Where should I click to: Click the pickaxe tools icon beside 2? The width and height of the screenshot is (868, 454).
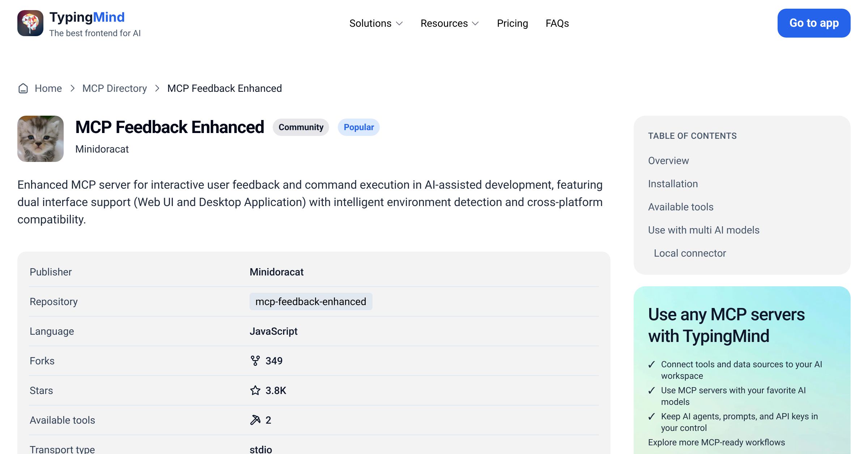pyautogui.click(x=255, y=420)
